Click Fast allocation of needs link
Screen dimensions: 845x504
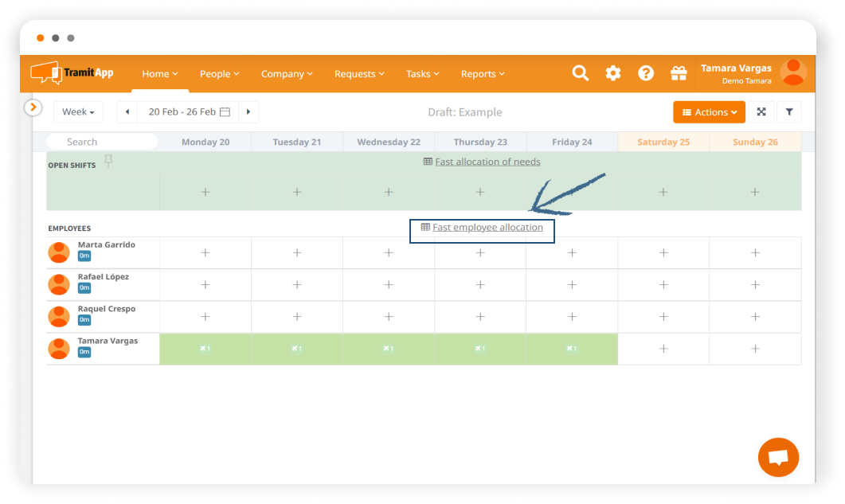click(487, 162)
